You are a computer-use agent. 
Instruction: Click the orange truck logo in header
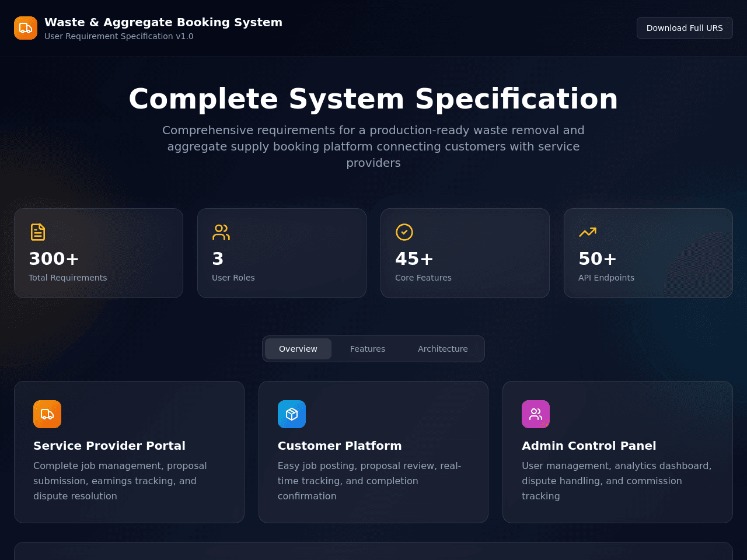click(26, 28)
